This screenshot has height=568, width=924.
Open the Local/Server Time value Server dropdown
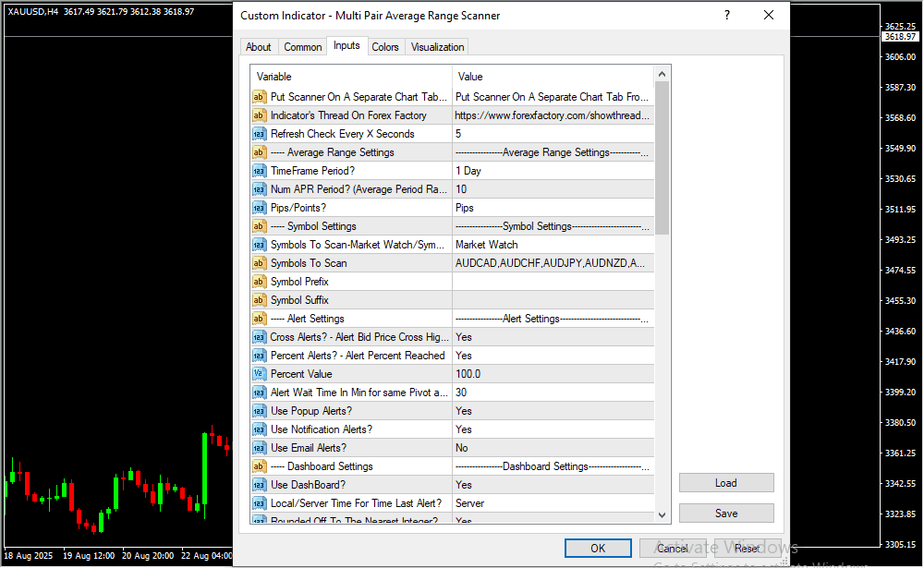tap(552, 503)
